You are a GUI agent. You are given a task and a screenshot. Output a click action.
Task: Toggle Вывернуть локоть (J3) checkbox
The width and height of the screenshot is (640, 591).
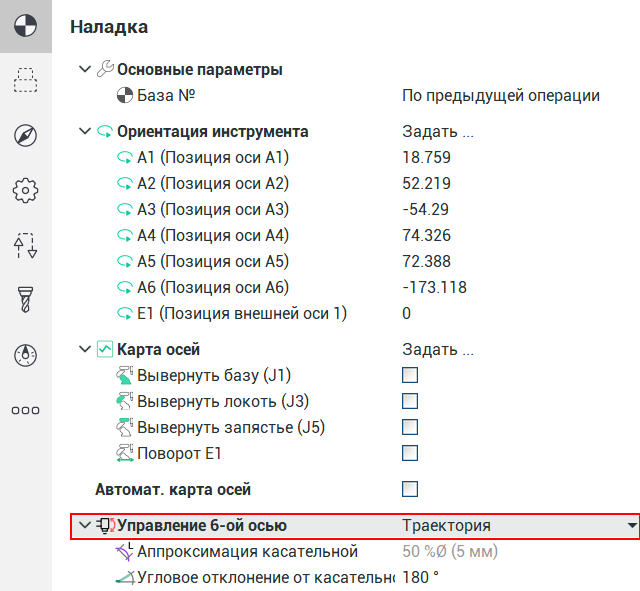(x=409, y=402)
